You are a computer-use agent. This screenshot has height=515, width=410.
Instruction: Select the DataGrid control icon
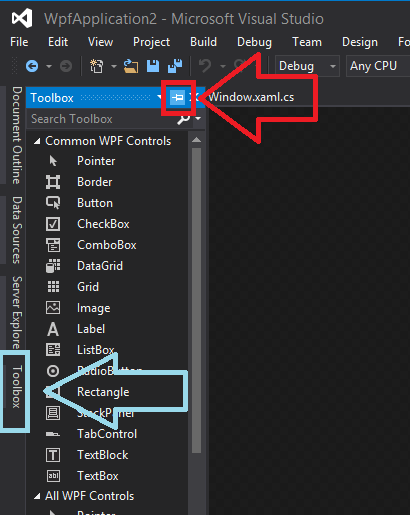tap(53, 266)
